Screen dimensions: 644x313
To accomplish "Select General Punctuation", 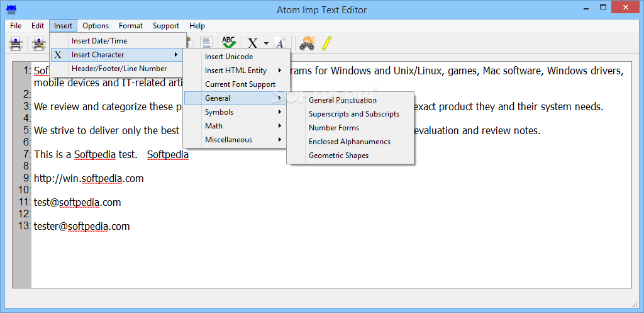I will point(351,100).
